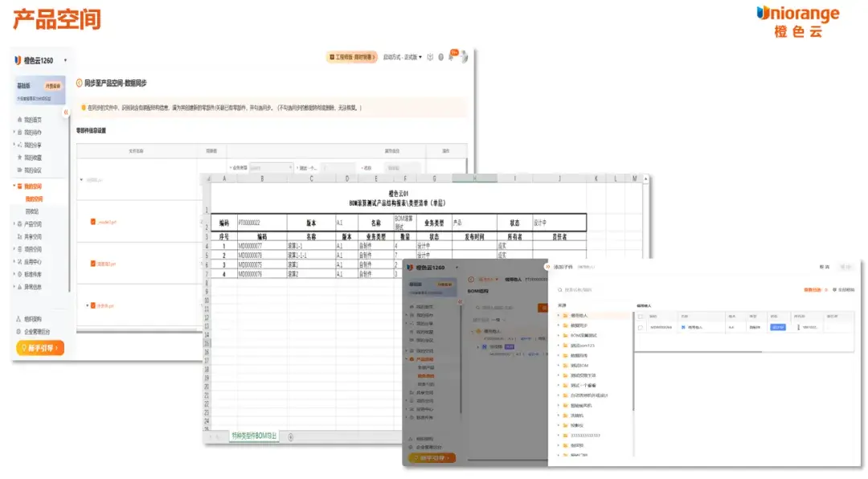Screen dimensions: 868x479
Task: Click the 橙色云1260 logo in the sidebar
Action: click(35, 60)
